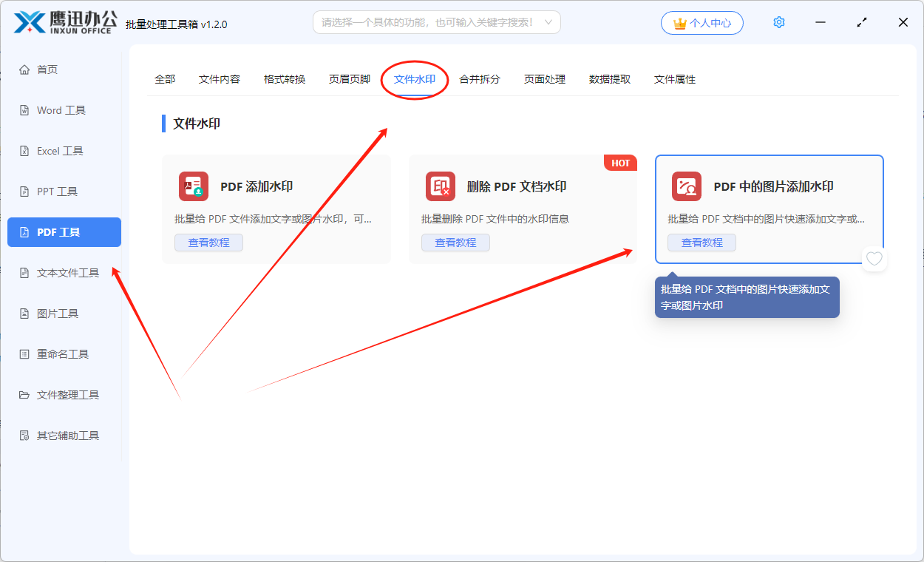Click the 鹰迅办公 logo
924x562 pixels.
click(65, 22)
